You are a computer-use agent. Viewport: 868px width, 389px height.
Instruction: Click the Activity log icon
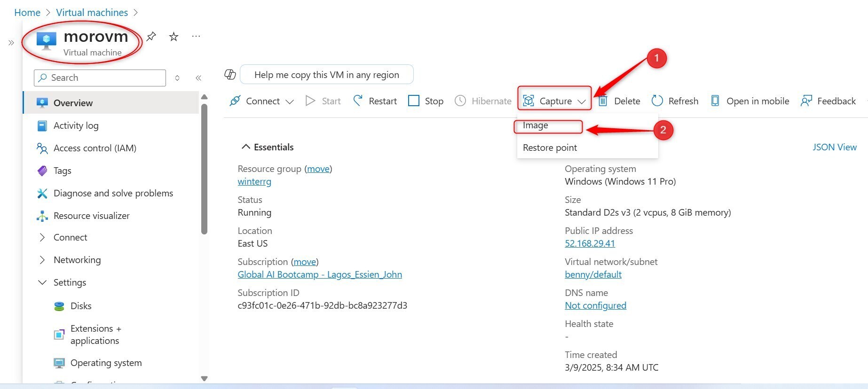(42, 125)
